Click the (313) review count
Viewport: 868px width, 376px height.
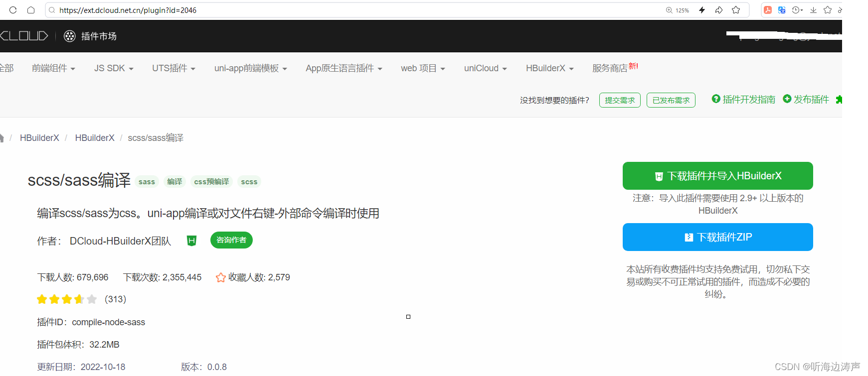(115, 299)
